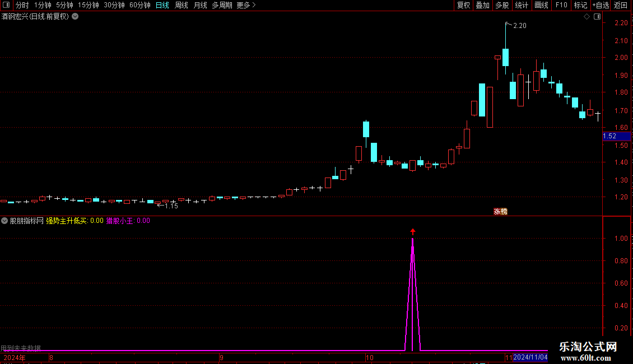633x364 pixels.
Task: Click month 10 marker on time axis
Action: [x=369, y=358]
